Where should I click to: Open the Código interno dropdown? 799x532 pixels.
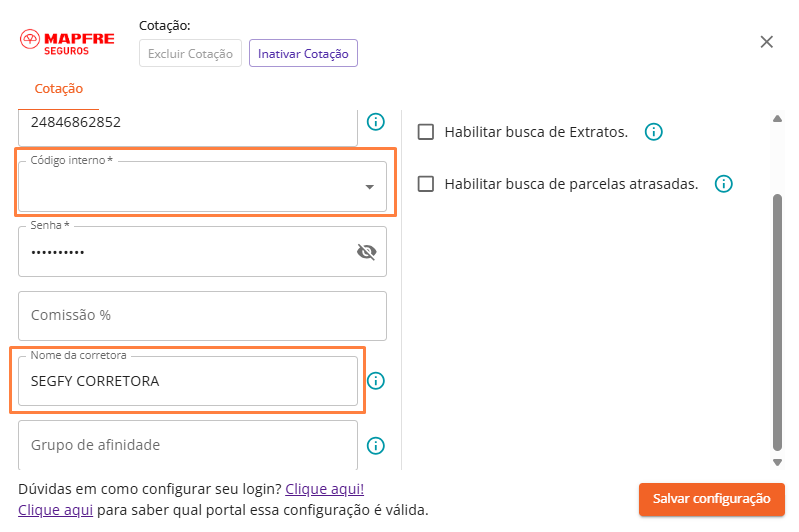click(202, 187)
